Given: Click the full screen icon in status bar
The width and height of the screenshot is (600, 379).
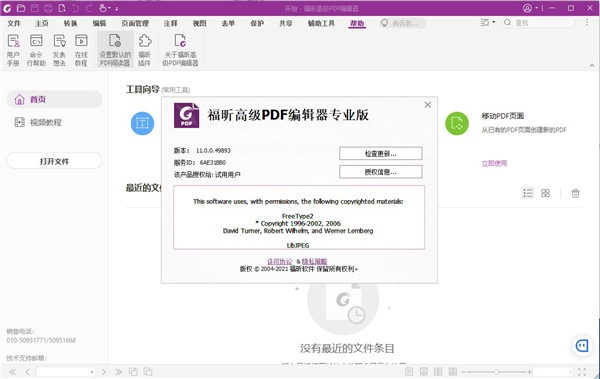Looking at the screenshot, I should click(x=582, y=371).
